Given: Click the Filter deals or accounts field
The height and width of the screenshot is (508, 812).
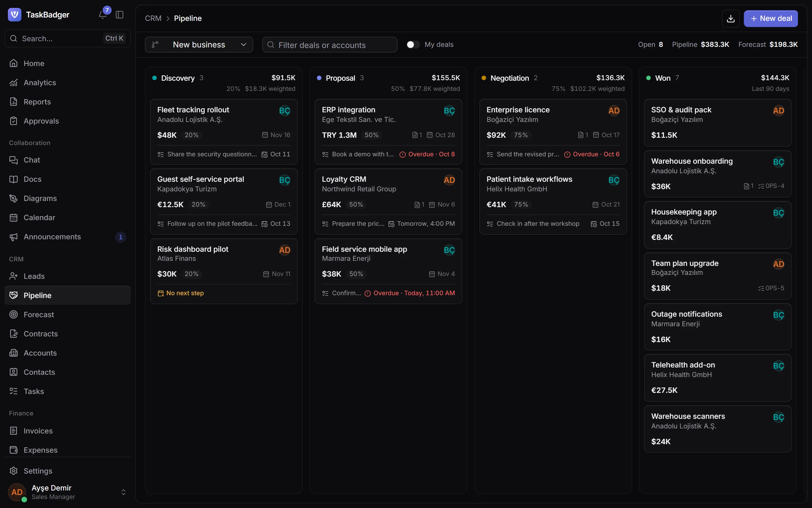Looking at the screenshot, I should pos(330,45).
